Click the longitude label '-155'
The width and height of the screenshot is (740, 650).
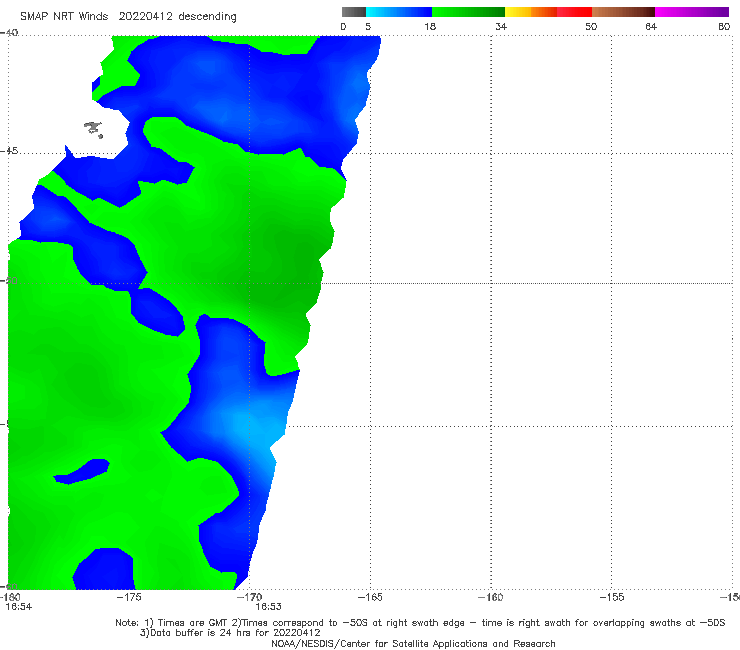click(612, 597)
